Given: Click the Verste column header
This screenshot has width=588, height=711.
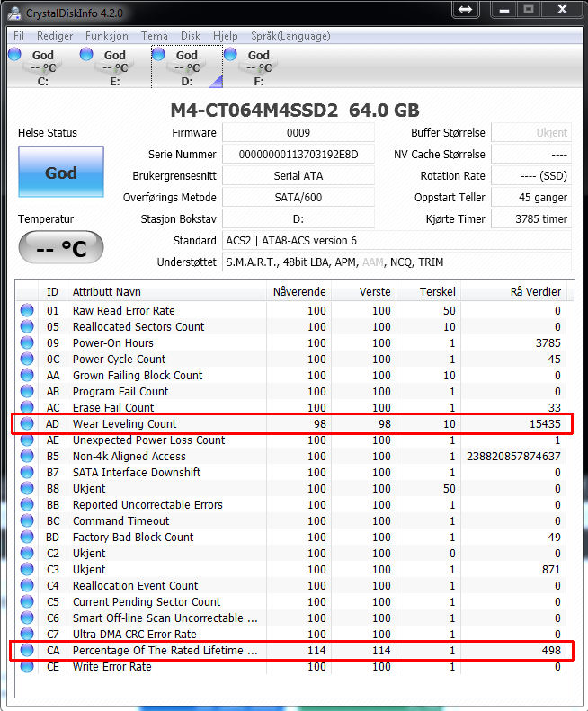Looking at the screenshot, I should point(363,291).
